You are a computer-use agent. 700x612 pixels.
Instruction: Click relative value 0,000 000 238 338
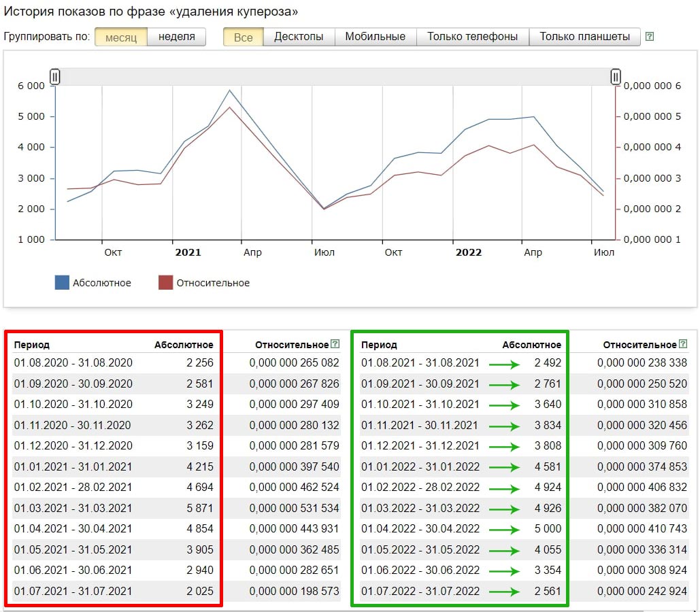coord(642,362)
